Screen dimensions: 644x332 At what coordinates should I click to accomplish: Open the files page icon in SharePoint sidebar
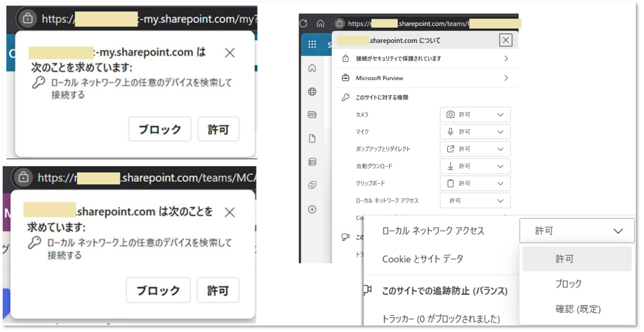[312, 139]
